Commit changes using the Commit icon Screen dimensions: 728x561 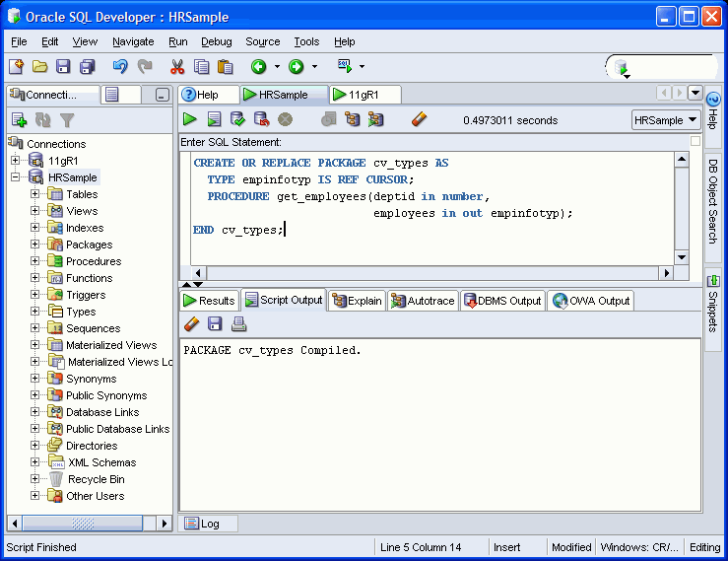[x=237, y=119]
